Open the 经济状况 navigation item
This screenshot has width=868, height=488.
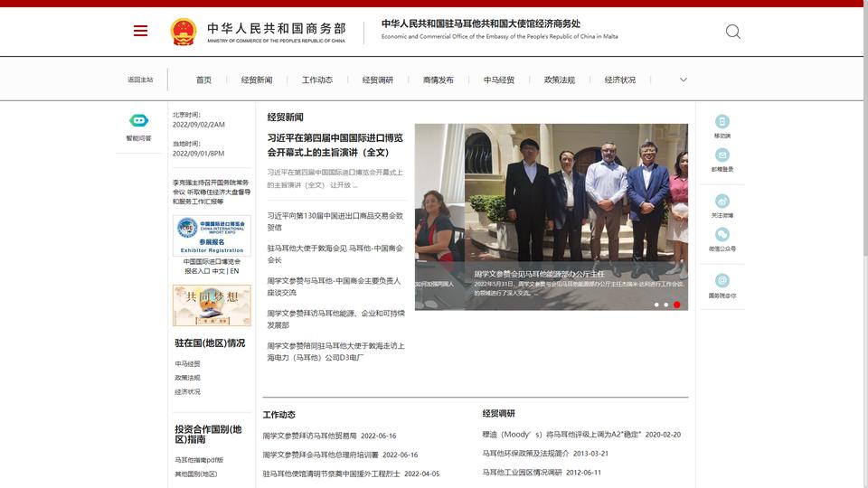tap(620, 80)
